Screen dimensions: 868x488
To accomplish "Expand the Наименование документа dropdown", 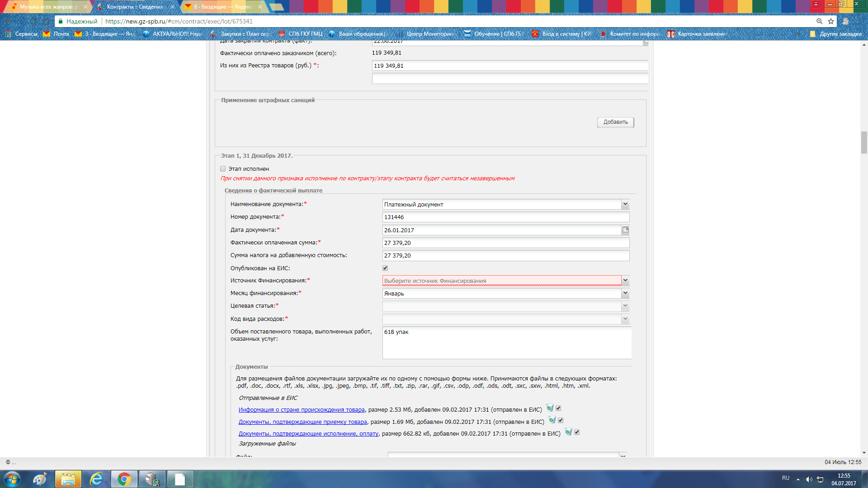I will (625, 204).
